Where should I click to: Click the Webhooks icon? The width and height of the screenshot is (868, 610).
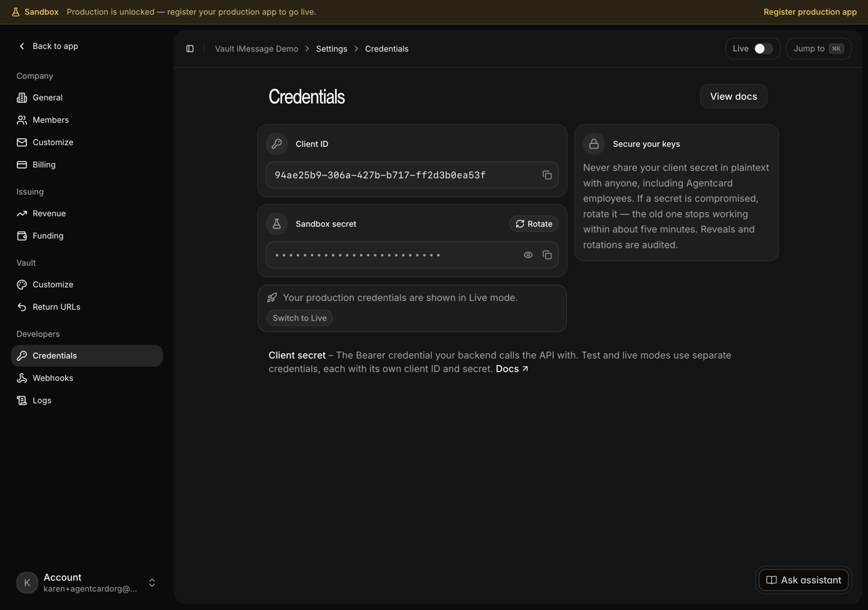[x=22, y=378]
